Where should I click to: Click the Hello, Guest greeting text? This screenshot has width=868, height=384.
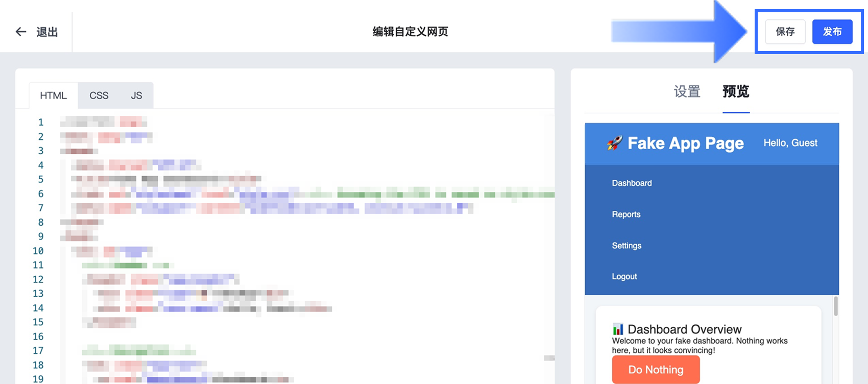(790, 143)
